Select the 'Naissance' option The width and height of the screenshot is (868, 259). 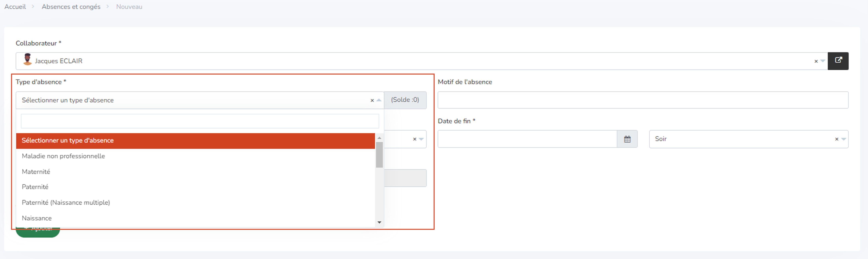tap(195, 218)
